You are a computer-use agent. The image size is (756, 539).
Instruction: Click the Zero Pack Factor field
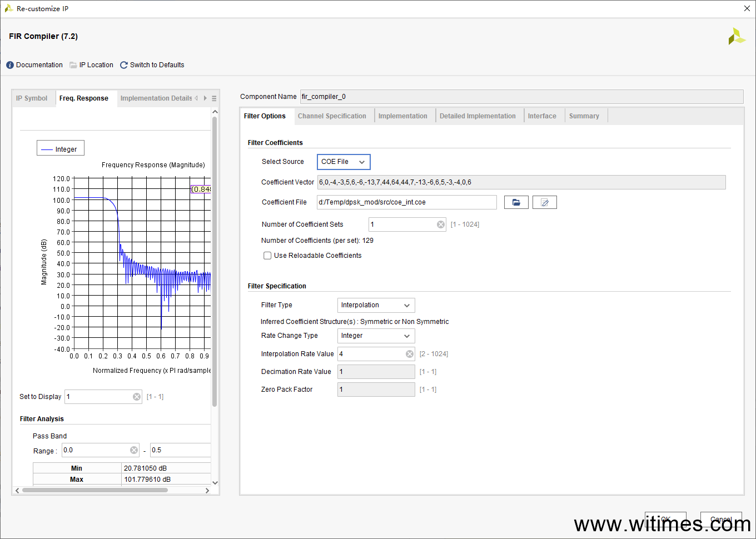coord(376,390)
